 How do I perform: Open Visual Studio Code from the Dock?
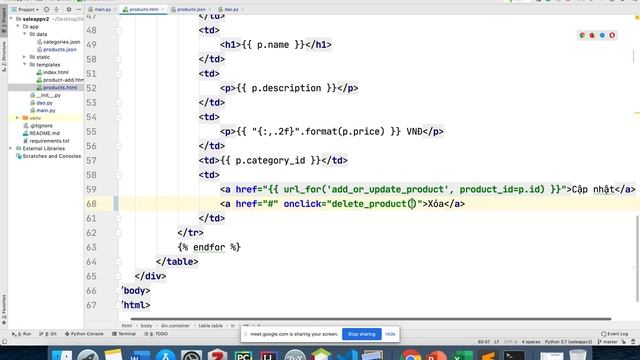pyautogui.click(x=347, y=355)
